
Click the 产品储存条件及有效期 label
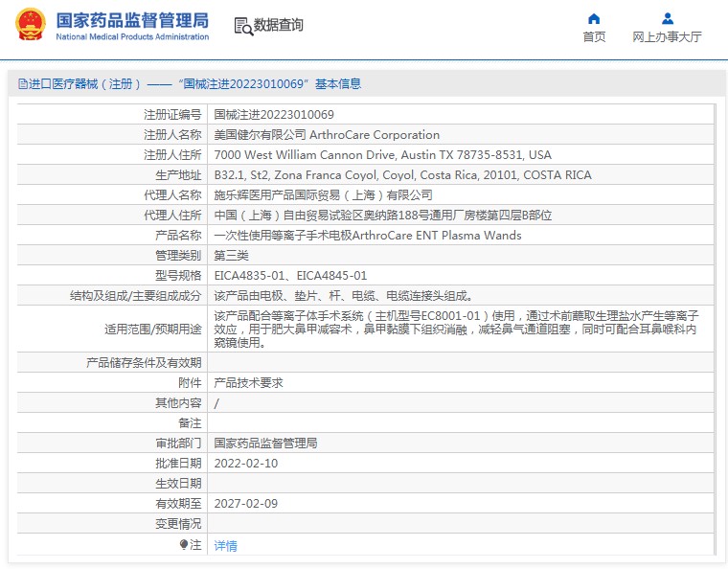[144, 362]
